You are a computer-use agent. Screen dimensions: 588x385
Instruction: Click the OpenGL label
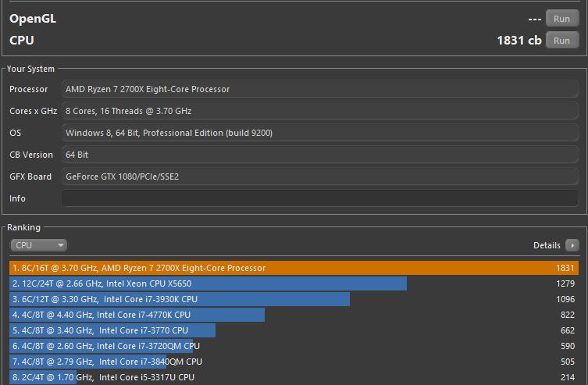pyautogui.click(x=33, y=19)
